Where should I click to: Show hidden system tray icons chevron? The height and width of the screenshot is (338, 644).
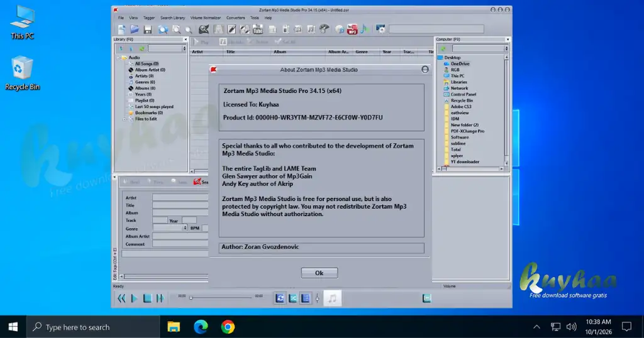click(536, 327)
